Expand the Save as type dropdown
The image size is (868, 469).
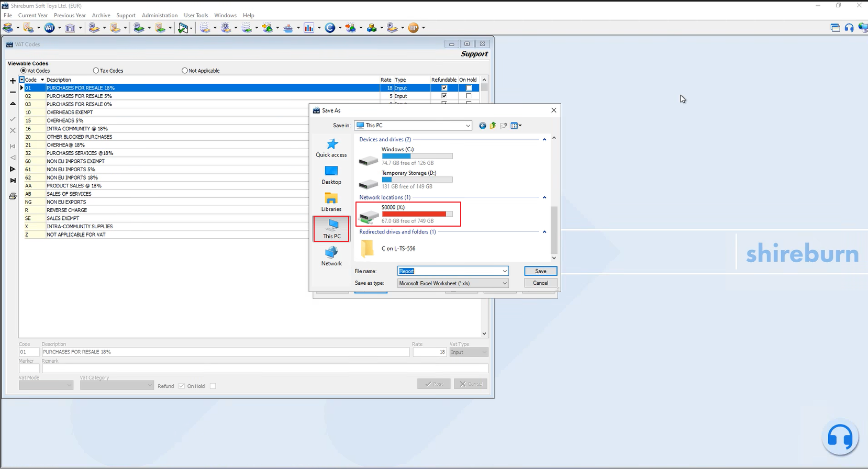[x=505, y=283]
